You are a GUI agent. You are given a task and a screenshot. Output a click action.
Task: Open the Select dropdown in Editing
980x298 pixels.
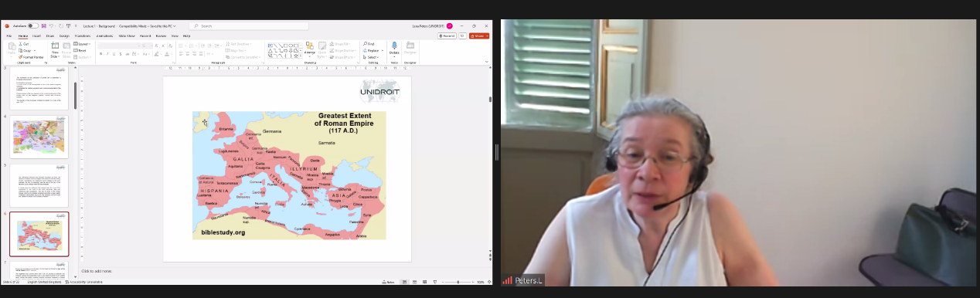click(x=371, y=57)
